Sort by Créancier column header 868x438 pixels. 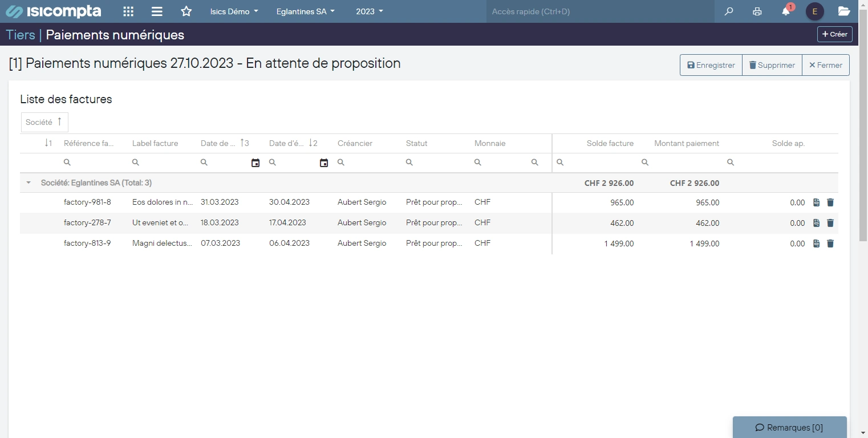tap(355, 144)
